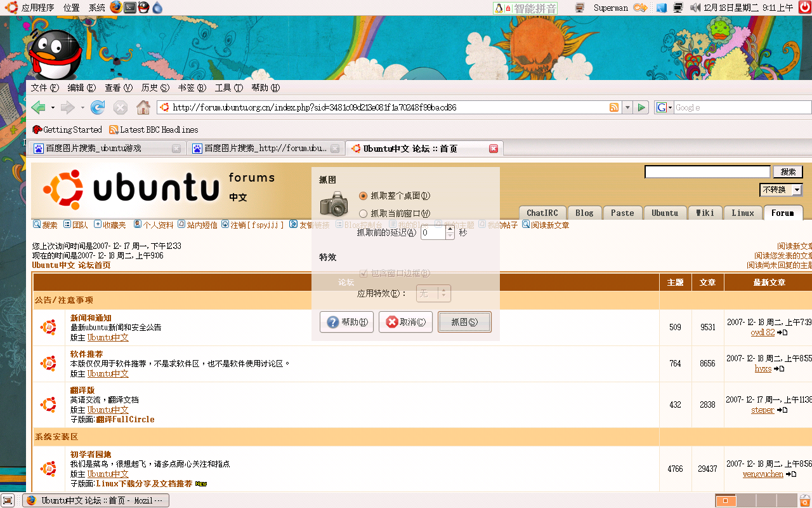The image size is (812, 508).
Task: Click the camera icon in screenshot dialog
Action: [x=334, y=204]
